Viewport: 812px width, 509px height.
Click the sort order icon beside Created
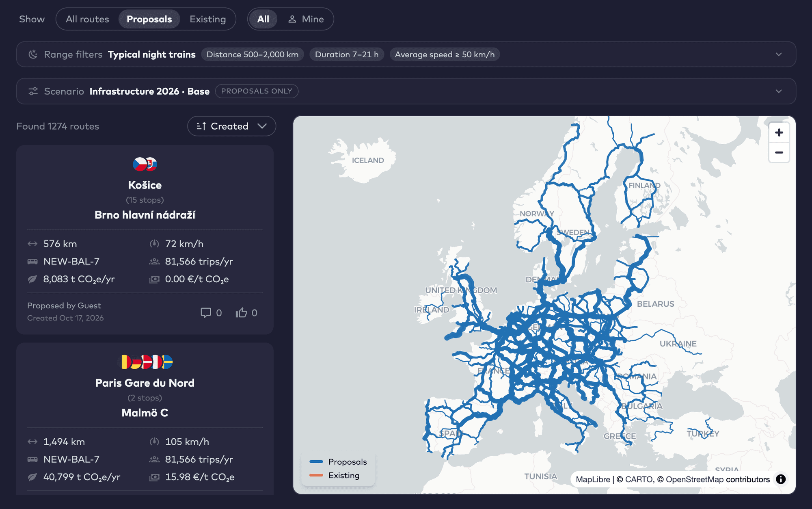pyautogui.click(x=201, y=126)
